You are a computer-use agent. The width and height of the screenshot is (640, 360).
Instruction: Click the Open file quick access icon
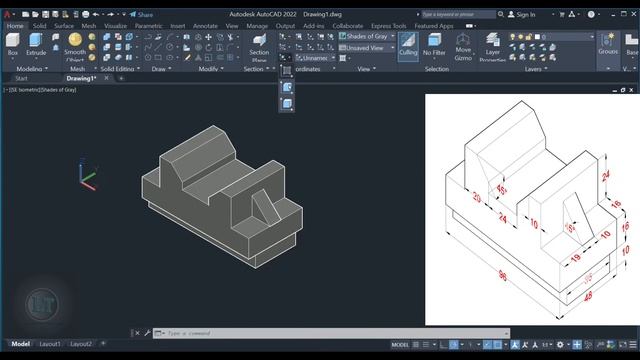35,14
